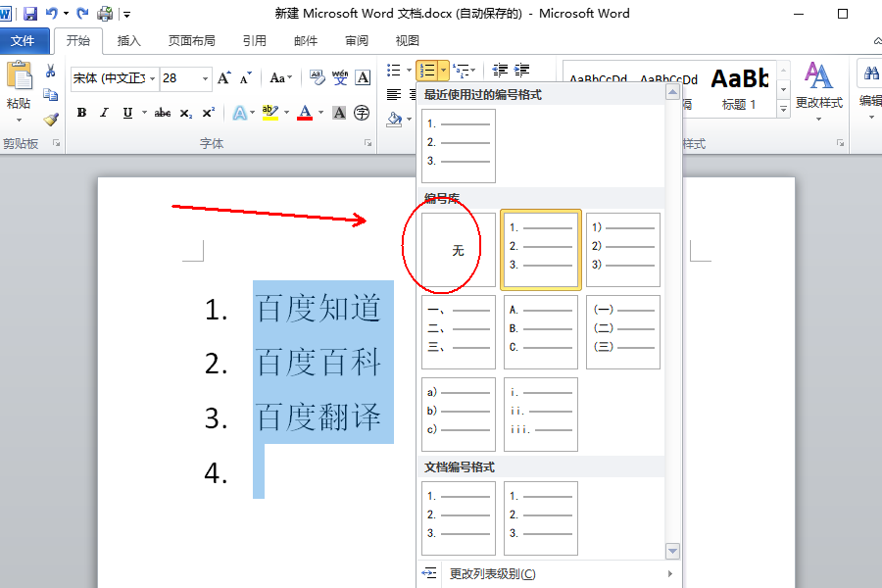This screenshot has height=588, width=882.
Task: Toggle bold formatting
Action: [81, 113]
